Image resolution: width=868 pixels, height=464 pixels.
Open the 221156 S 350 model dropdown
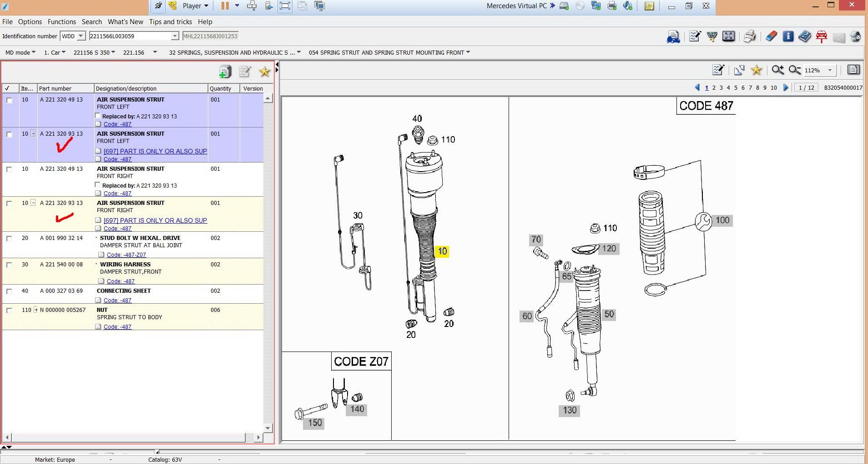click(x=95, y=52)
